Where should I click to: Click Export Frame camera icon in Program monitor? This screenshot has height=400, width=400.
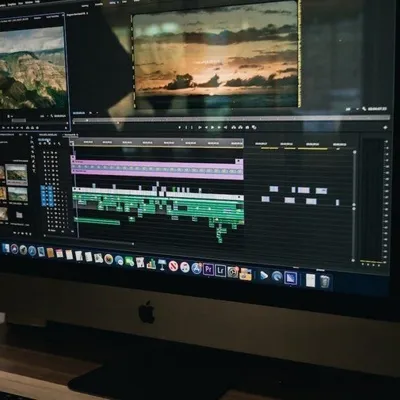(247, 127)
